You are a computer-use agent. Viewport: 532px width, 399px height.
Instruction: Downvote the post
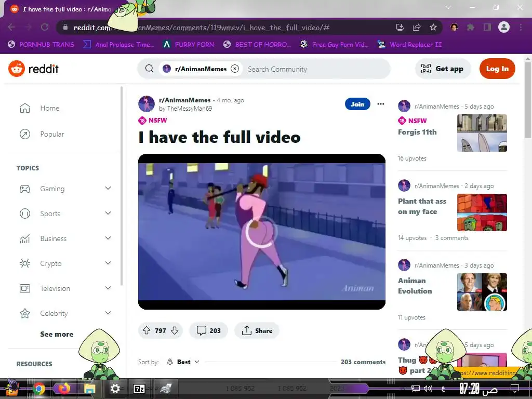tap(175, 330)
